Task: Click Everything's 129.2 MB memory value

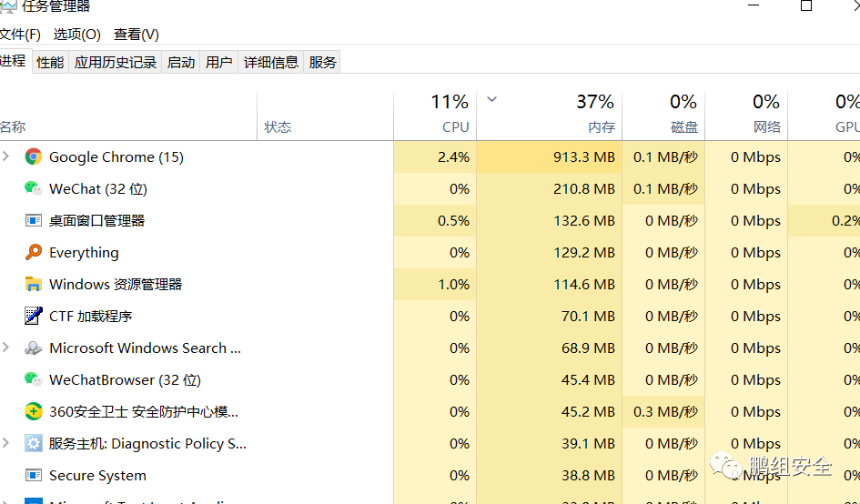Action: (584, 252)
